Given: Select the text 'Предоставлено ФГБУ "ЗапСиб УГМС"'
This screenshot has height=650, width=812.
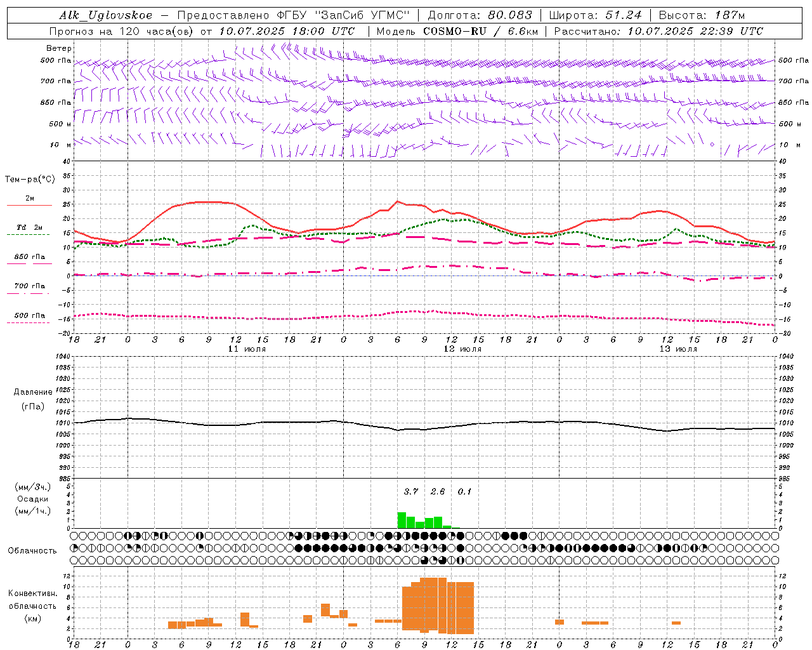Looking at the screenshot, I should [294, 15].
